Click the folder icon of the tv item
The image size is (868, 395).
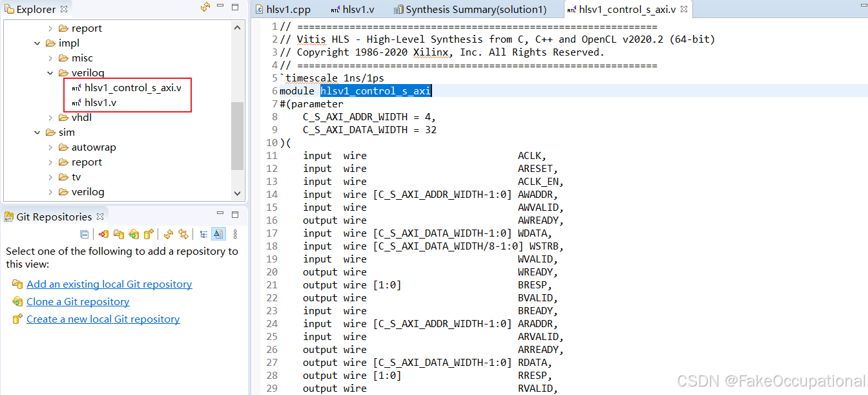point(64,177)
